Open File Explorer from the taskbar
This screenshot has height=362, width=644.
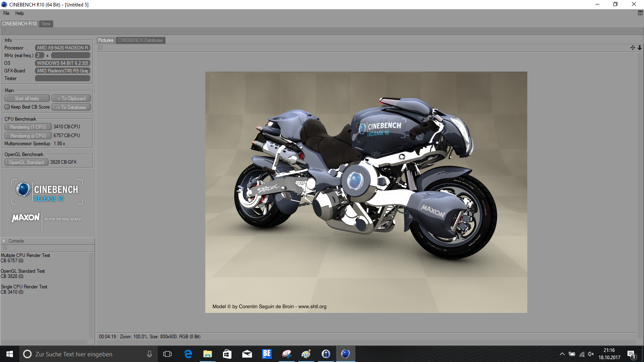[x=207, y=354]
